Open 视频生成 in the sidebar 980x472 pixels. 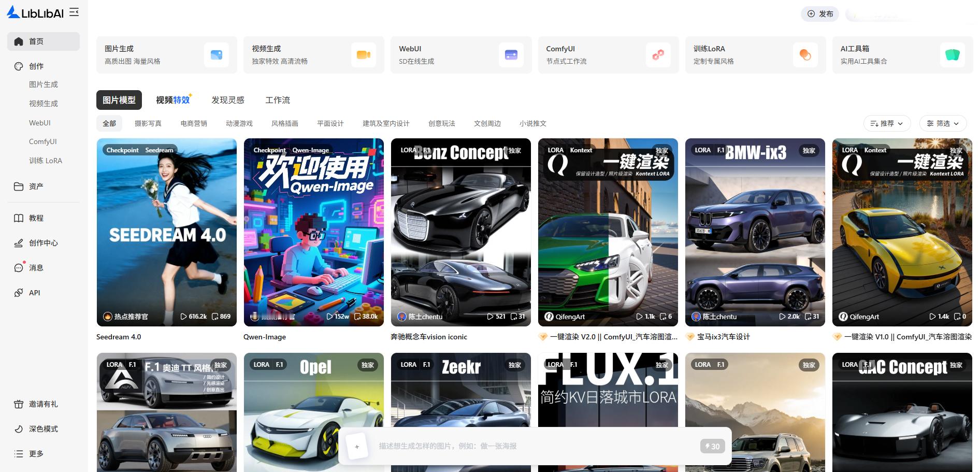pyautogui.click(x=44, y=104)
